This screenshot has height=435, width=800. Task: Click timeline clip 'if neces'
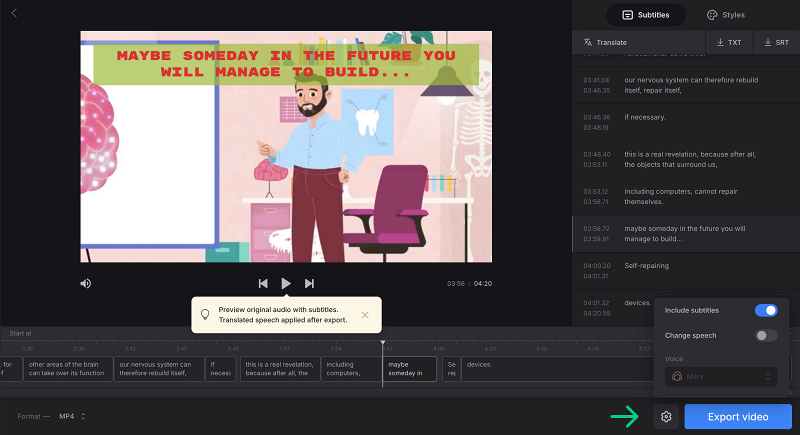pyautogui.click(x=220, y=369)
